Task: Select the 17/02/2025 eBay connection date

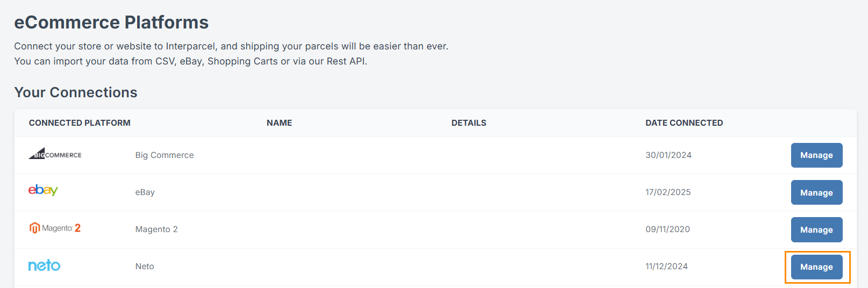Action: (668, 192)
